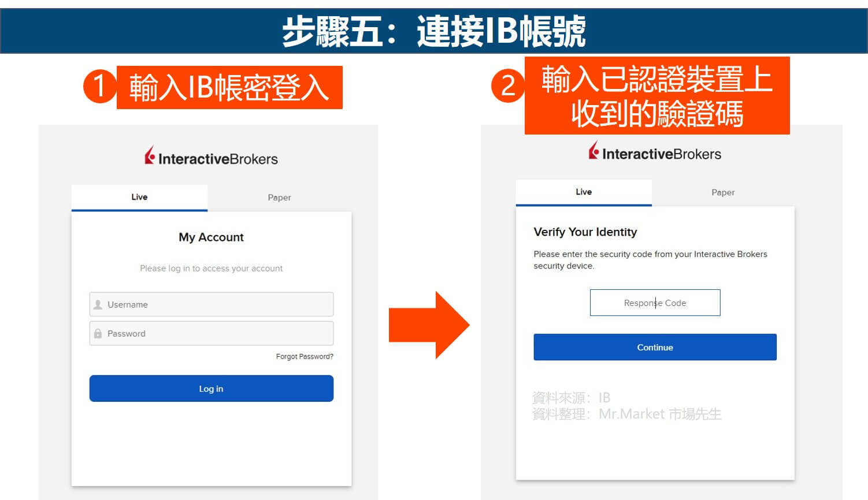Screen dimensions: 868x500
Task: Switch to Paper tab on login panel
Action: pos(279,197)
